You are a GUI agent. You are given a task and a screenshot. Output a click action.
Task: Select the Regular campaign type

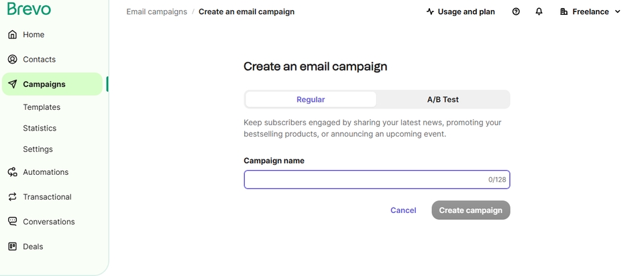[x=311, y=99]
